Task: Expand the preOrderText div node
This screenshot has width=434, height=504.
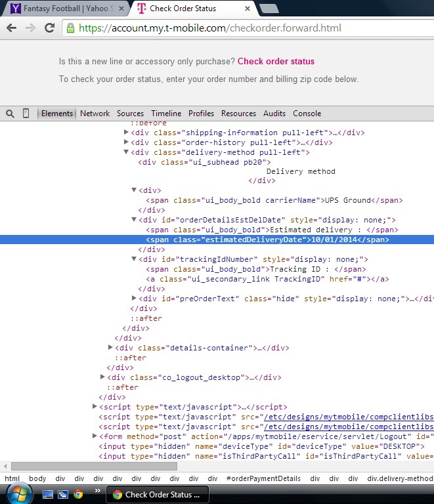Action: click(x=134, y=299)
